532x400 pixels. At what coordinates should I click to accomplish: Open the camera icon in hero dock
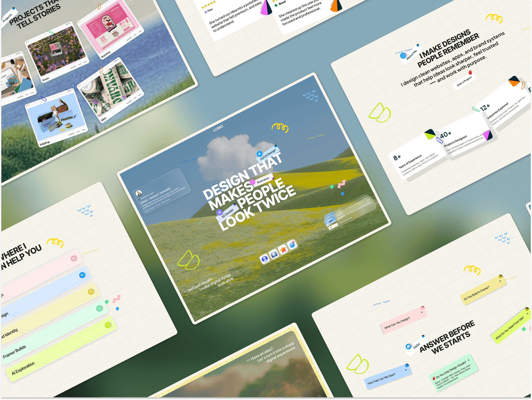274,254
